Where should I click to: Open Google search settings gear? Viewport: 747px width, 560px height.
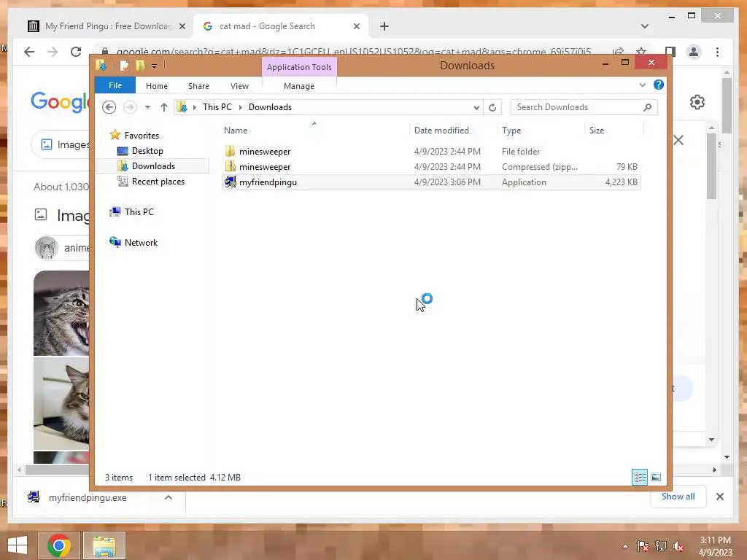click(x=697, y=102)
